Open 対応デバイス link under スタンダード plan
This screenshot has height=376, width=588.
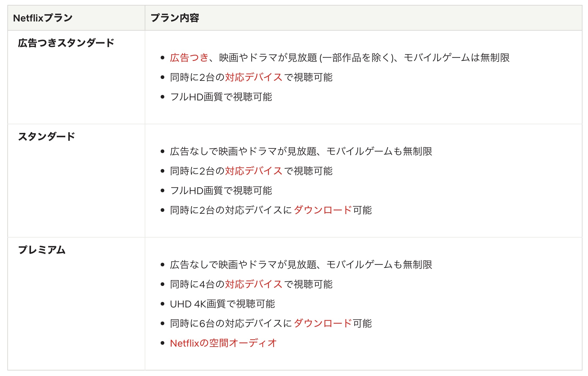254,171
